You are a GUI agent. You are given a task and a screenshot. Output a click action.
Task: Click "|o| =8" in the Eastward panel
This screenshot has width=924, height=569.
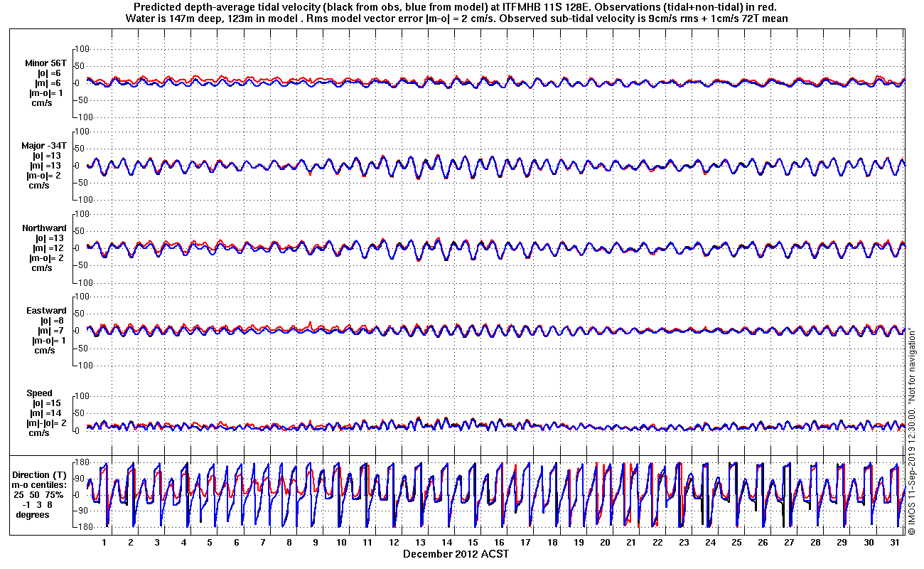pos(51,321)
